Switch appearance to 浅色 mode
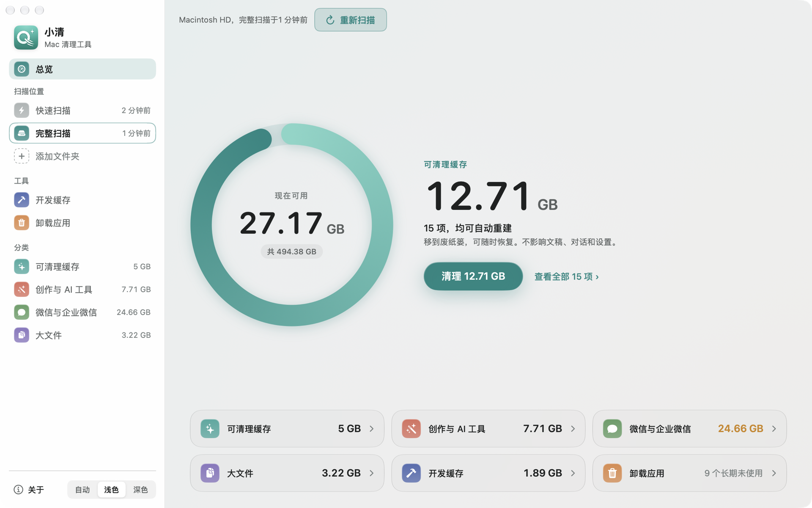 pyautogui.click(x=111, y=490)
